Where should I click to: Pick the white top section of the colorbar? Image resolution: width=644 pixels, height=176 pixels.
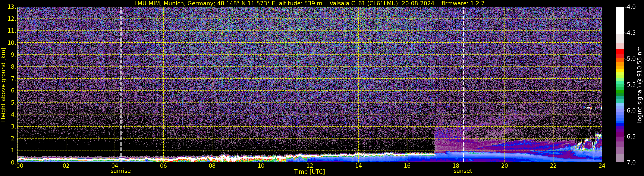pos(620,20)
